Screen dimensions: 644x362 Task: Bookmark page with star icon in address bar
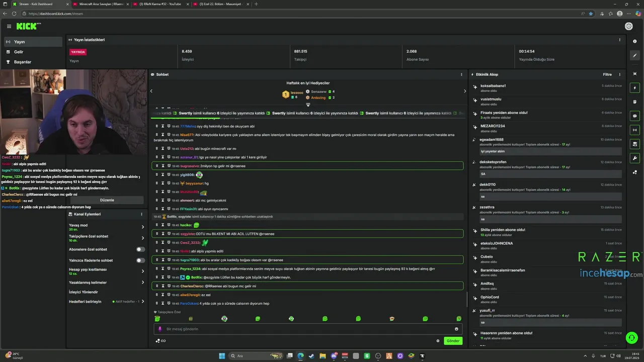pos(591,14)
